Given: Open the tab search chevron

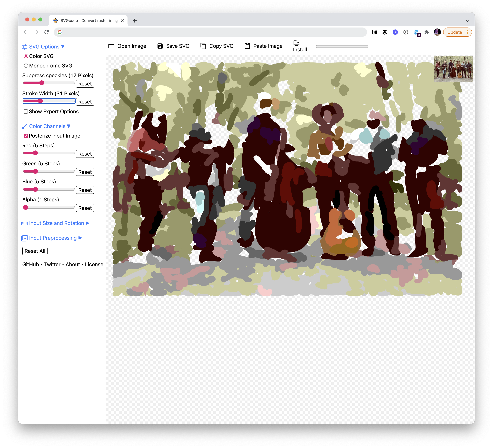Looking at the screenshot, I should (467, 20).
